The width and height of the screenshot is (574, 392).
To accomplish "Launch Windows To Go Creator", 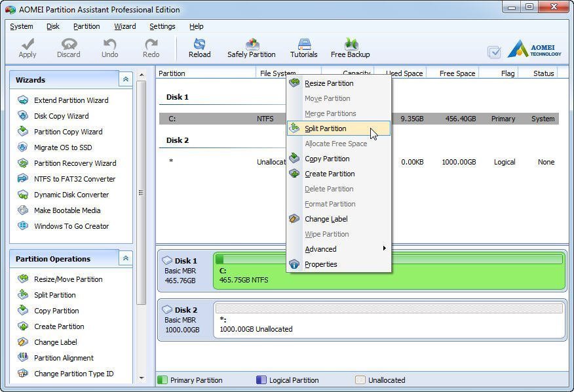I will pyautogui.click(x=71, y=226).
